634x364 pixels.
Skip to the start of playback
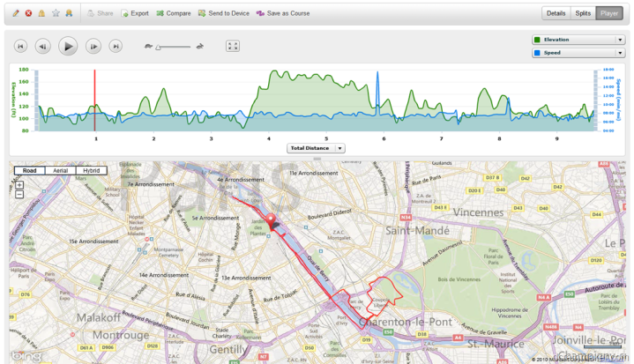20,46
